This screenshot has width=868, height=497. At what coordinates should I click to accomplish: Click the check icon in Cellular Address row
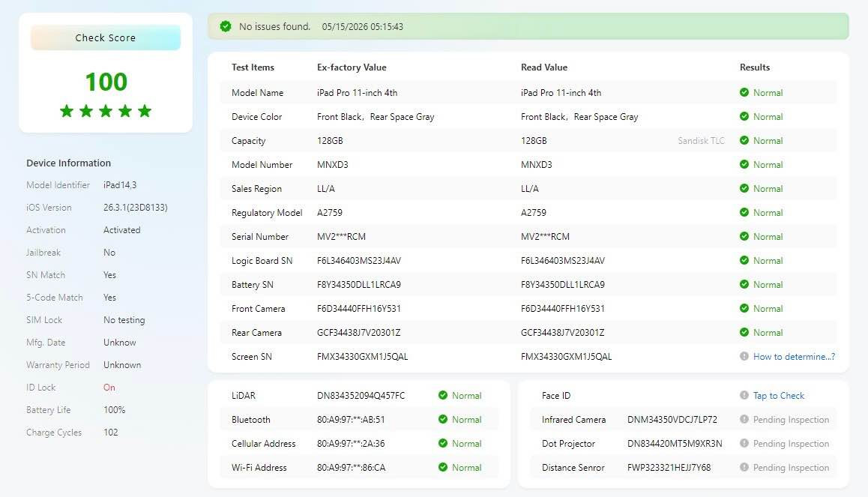(443, 443)
